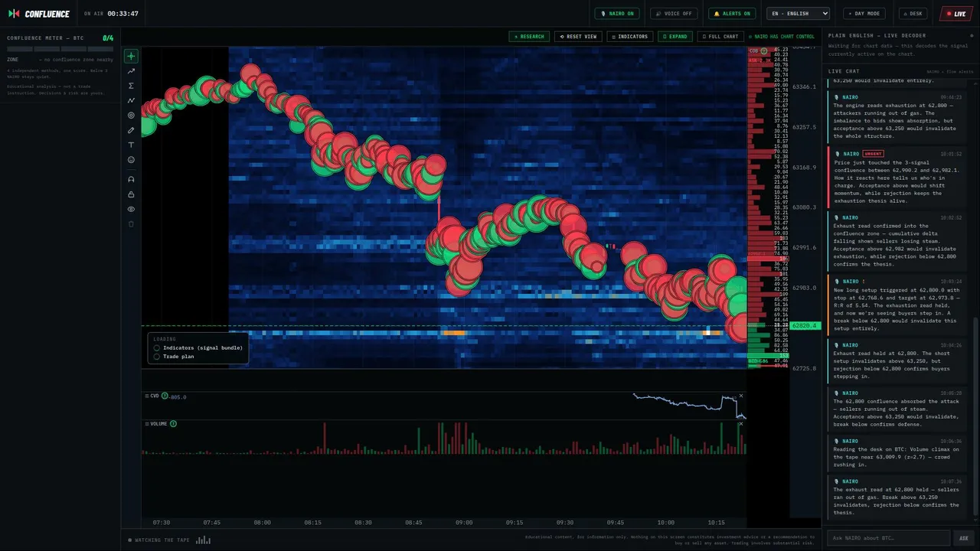Click the tape activity bars icon
The width and height of the screenshot is (980, 551).
[203, 540]
